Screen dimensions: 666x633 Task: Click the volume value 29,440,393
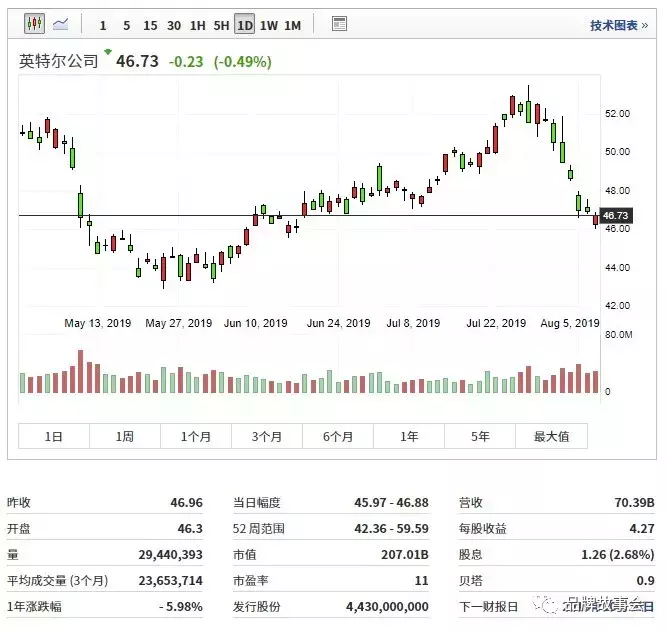(170, 554)
